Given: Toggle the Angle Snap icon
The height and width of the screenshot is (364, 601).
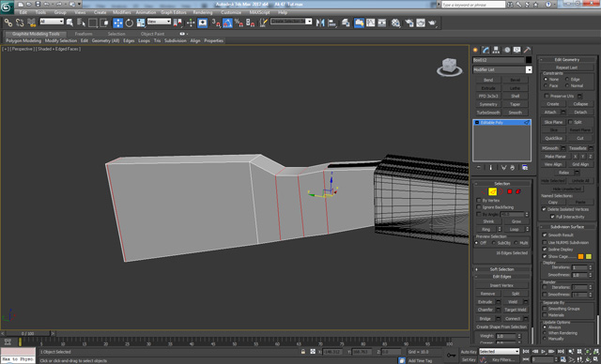Looking at the screenshot, I should point(227,23).
